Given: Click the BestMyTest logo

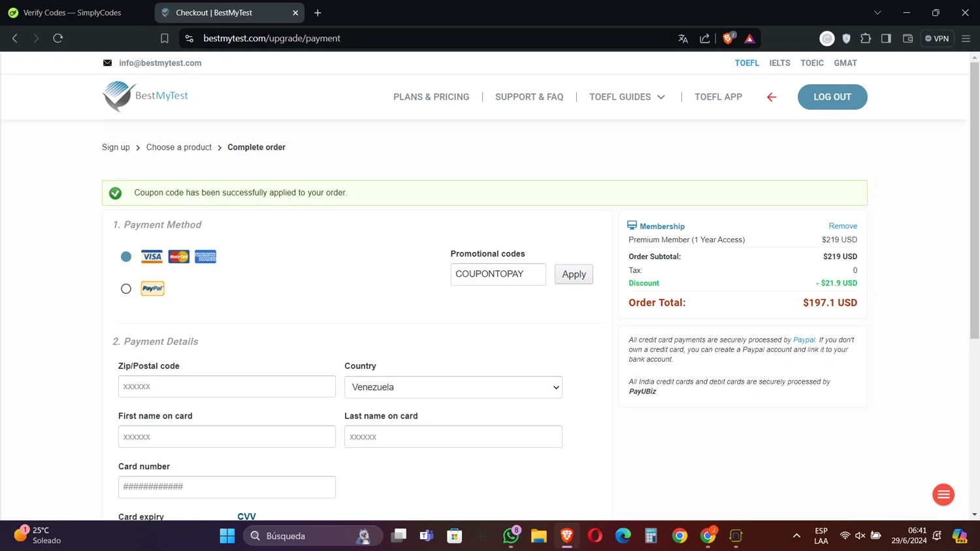Looking at the screenshot, I should pyautogui.click(x=145, y=96).
